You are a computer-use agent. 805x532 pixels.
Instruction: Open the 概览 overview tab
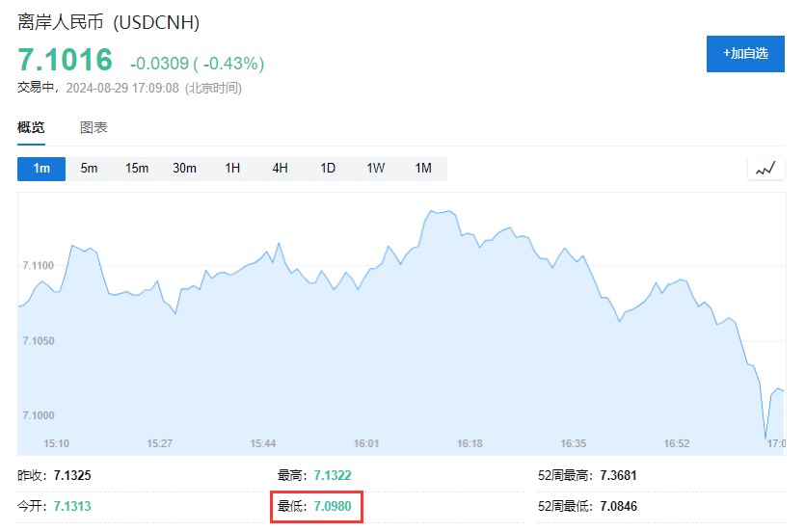[x=31, y=128]
